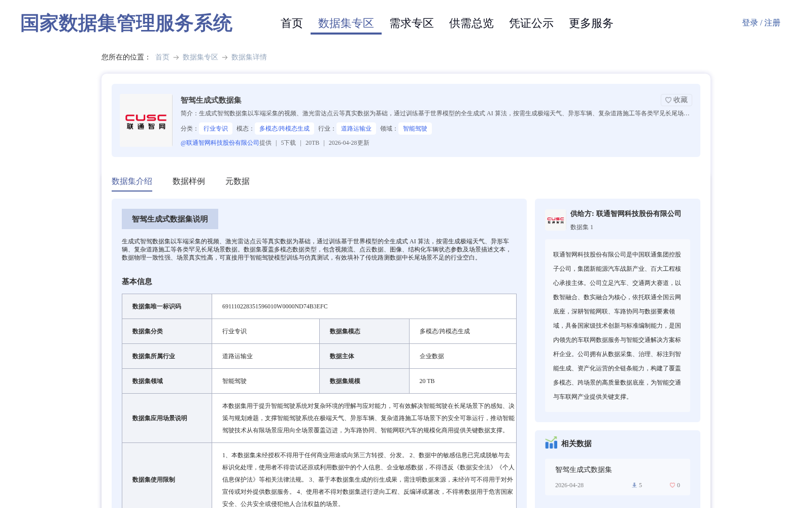Viewport: 812px width, 508px height.
Task: Click the 道路运输业 industry tag
Action: click(x=356, y=129)
